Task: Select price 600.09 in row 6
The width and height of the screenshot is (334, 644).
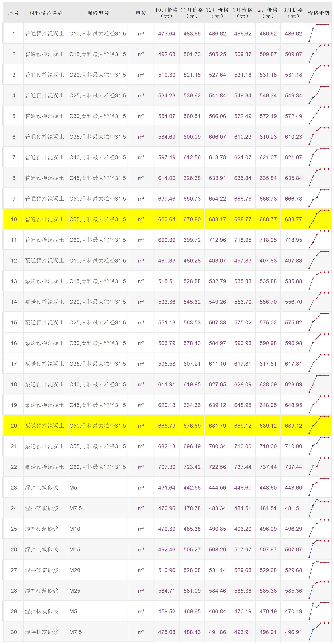Action: (x=192, y=137)
